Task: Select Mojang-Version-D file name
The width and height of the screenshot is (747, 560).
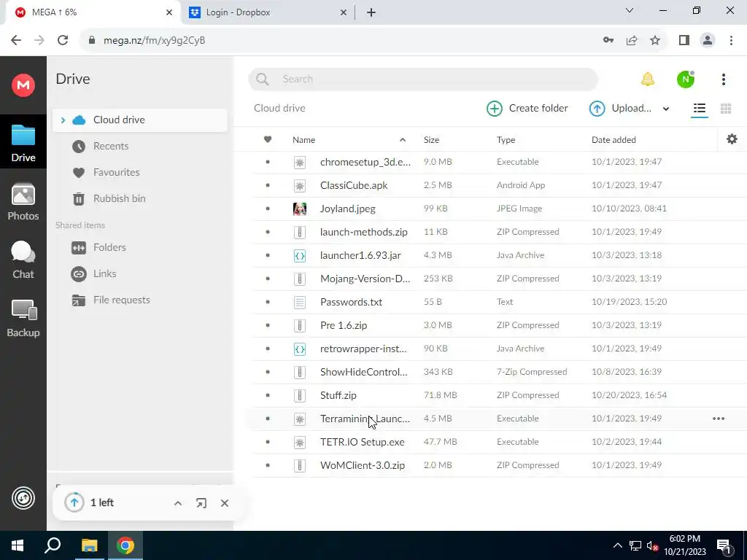Action: click(365, 279)
